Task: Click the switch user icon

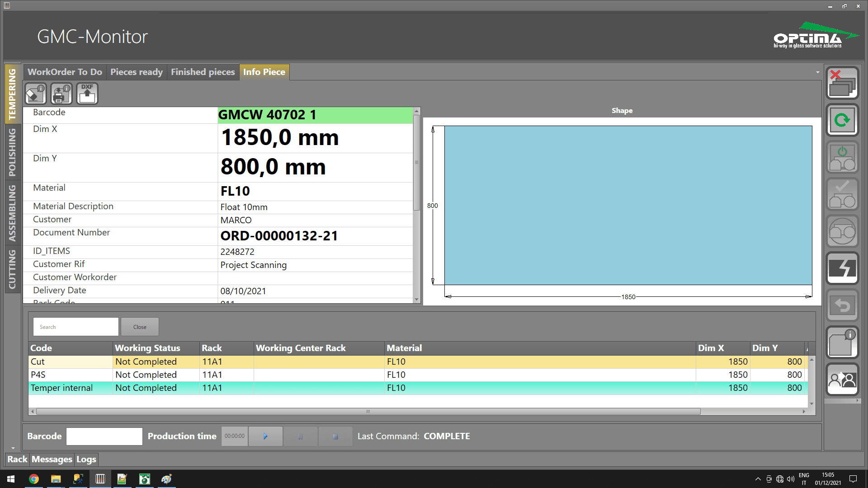Action: pos(843,380)
